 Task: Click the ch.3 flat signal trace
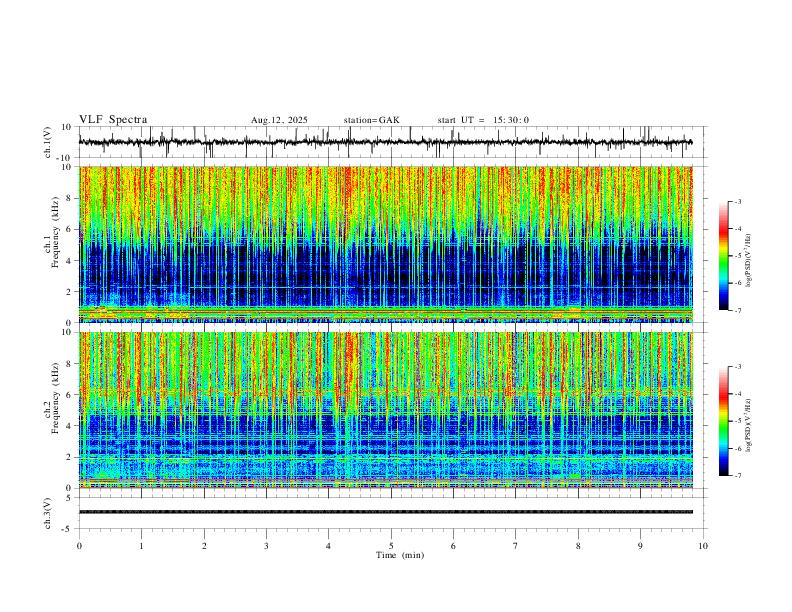click(x=386, y=512)
